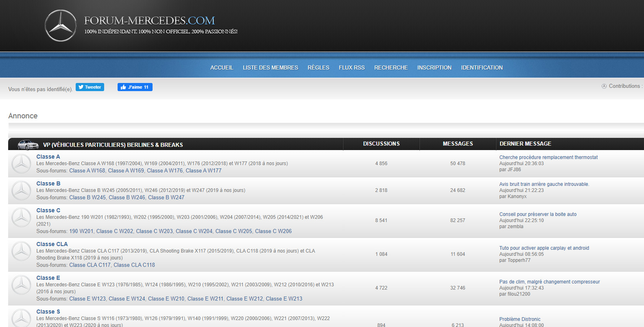Click the Classe C discussion count 8 541

pyautogui.click(x=381, y=220)
